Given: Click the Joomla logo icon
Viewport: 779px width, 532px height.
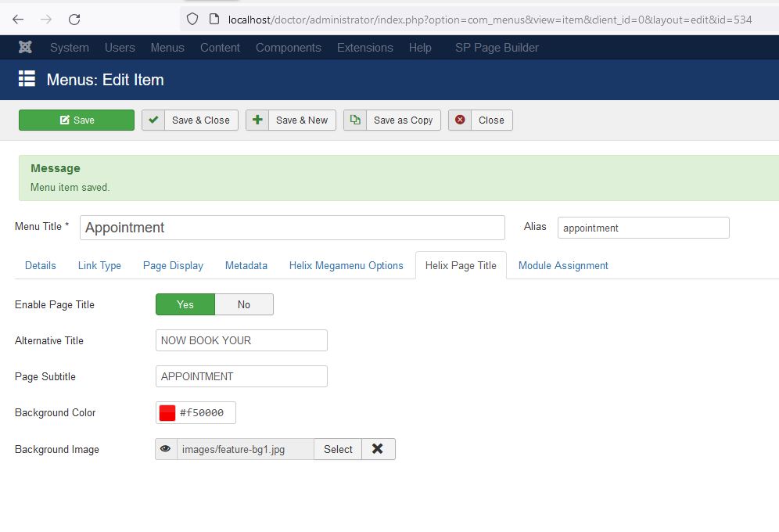Looking at the screenshot, I should (25, 48).
